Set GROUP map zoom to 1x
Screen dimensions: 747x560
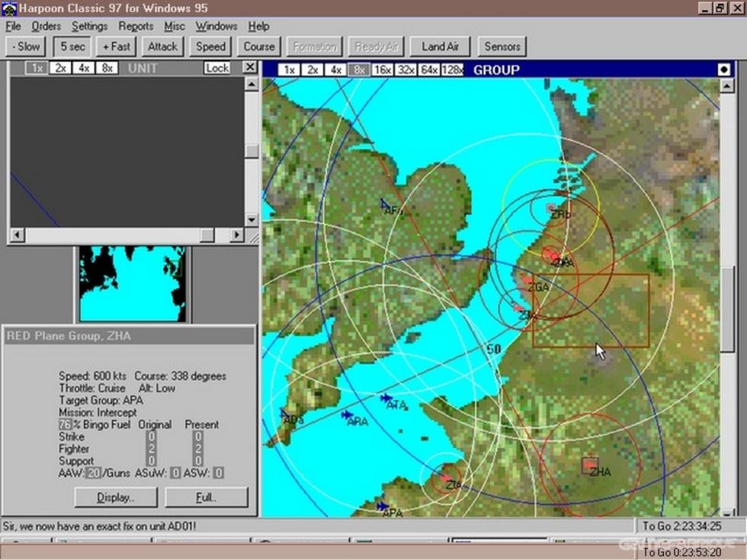(x=289, y=70)
